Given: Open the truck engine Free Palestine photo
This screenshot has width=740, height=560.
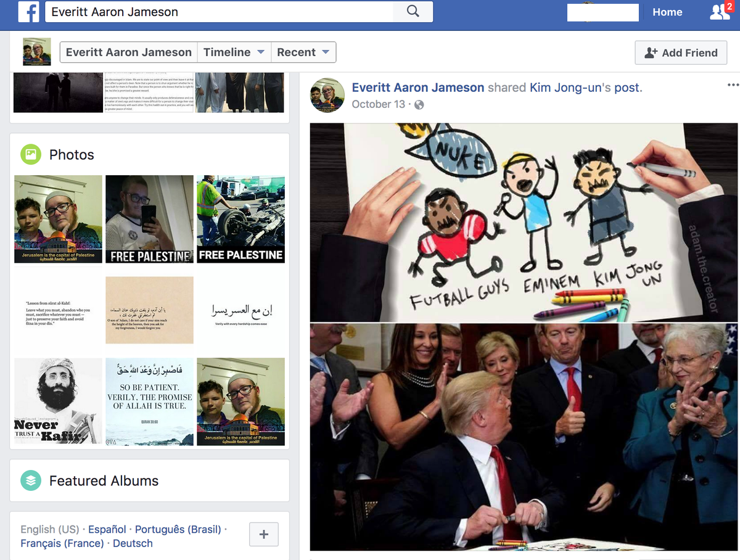Looking at the screenshot, I should click(240, 219).
